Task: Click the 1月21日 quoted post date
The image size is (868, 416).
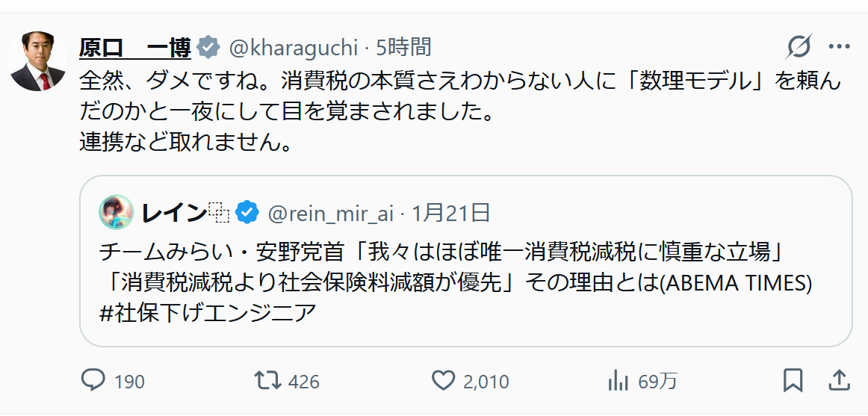Action: 450,213
